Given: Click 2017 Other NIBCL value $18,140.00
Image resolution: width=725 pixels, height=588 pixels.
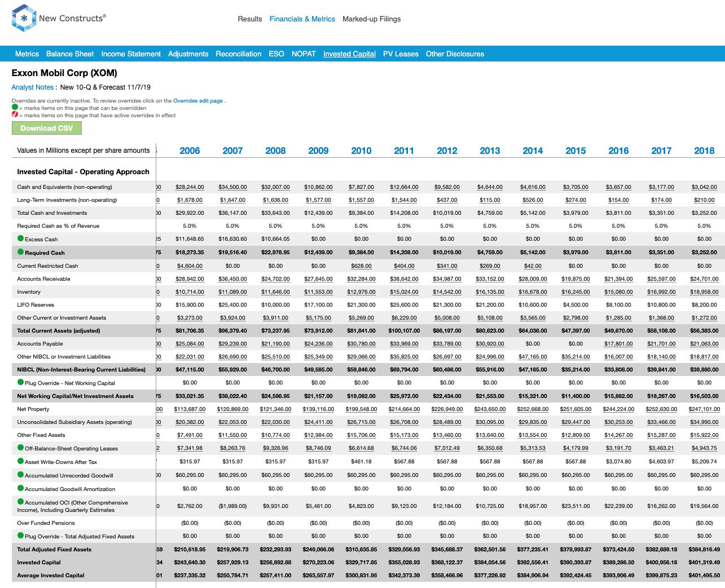Looking at the screenshot, I should click(661, 357).
